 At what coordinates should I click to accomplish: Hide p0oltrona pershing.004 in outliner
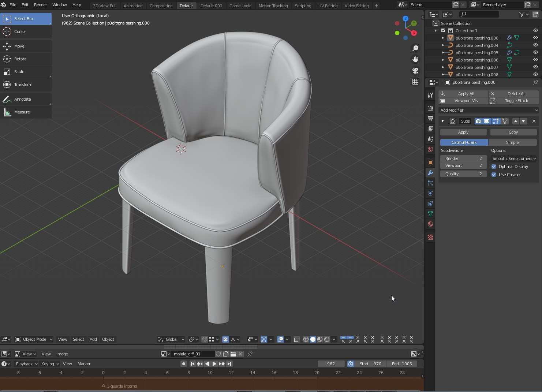535,45
